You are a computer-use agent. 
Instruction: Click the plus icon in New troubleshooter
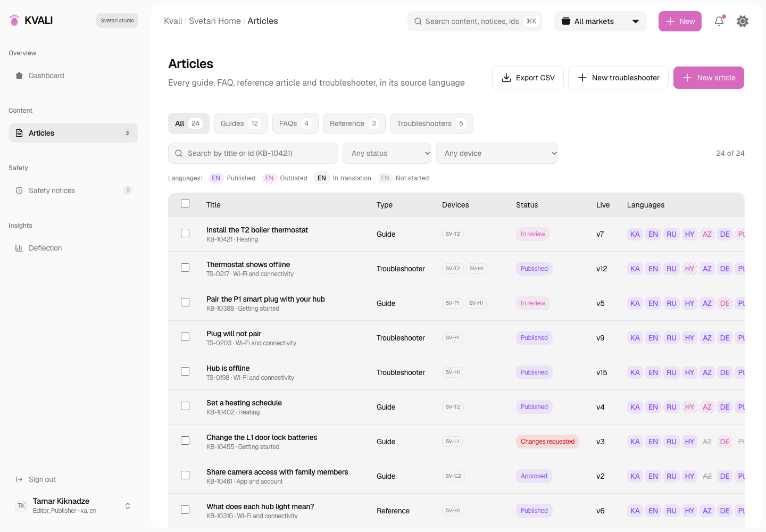[582, 78]
